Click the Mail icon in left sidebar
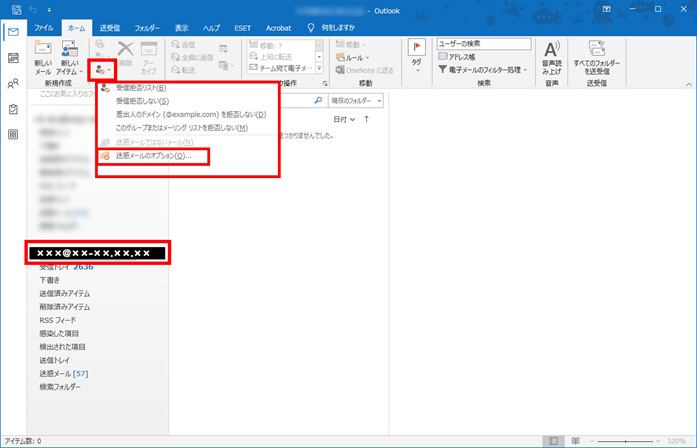 tap(13, 33)
